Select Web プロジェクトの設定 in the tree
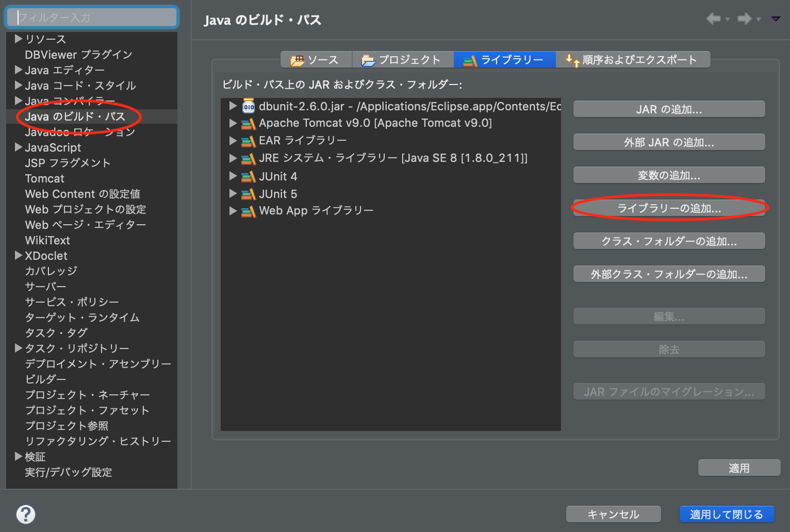This screenshot has height=532, width=790. point(86,209)
